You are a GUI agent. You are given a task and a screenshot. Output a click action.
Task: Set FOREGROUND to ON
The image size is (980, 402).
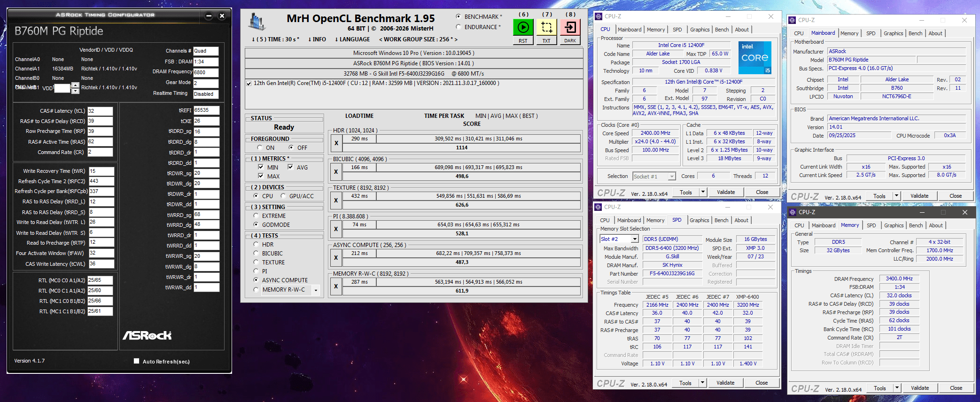pos(259,147)
